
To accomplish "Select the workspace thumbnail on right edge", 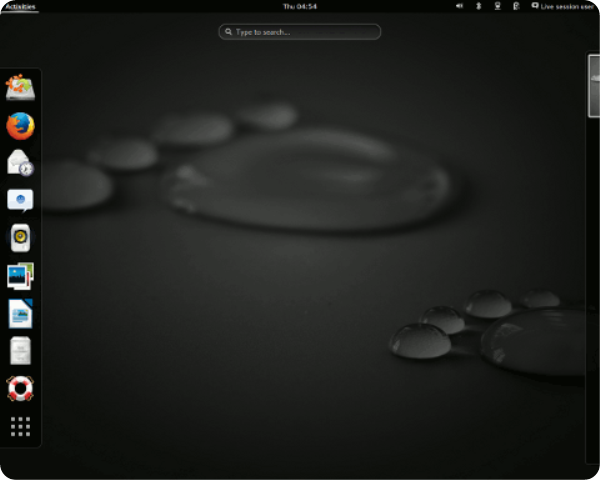I will pos(594,85).
